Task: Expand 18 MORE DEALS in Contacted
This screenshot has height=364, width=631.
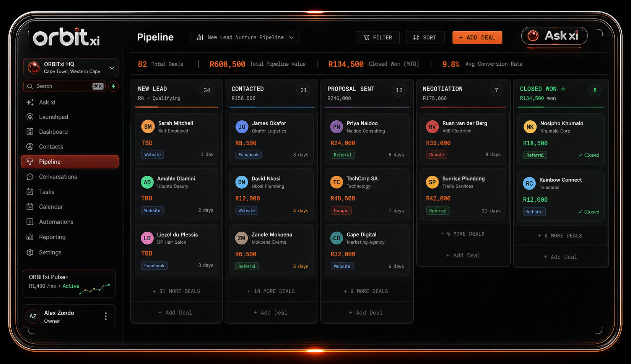Action: coord(271,291)
